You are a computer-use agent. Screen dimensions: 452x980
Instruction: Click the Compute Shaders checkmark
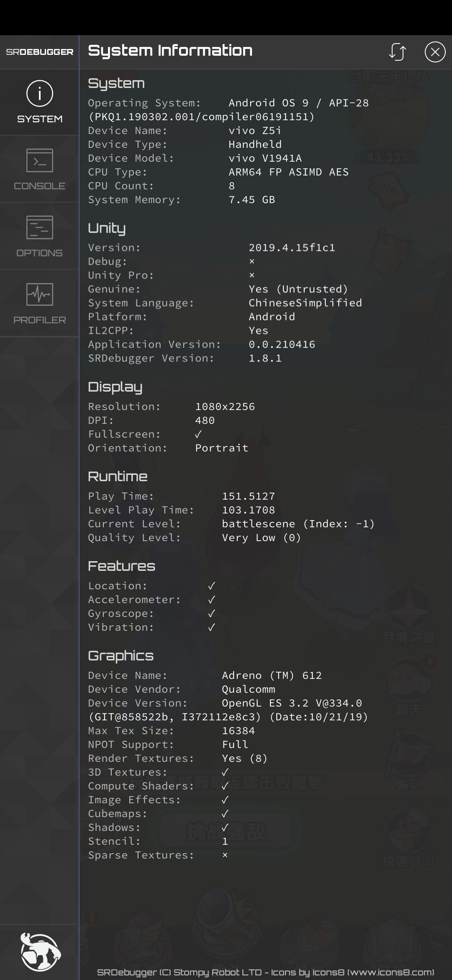(x=225, y=786)
